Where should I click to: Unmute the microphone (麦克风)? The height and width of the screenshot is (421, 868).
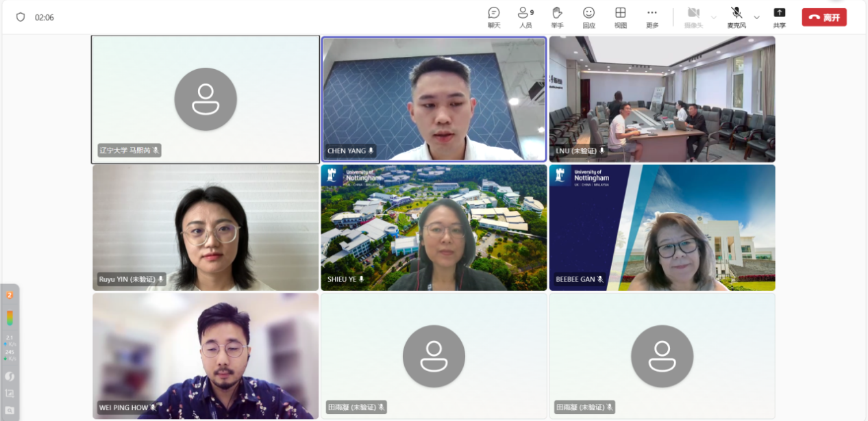pyautogui.click(x=736, y=17)
